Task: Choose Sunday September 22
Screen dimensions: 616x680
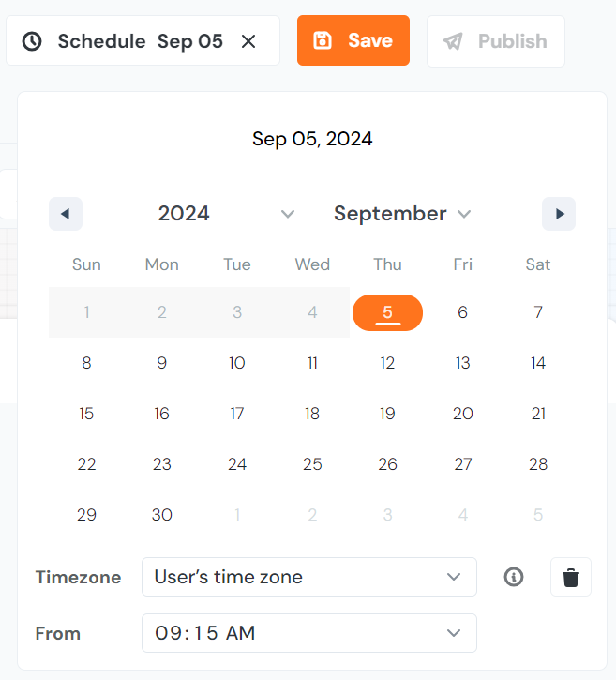Action: point(86,464)
